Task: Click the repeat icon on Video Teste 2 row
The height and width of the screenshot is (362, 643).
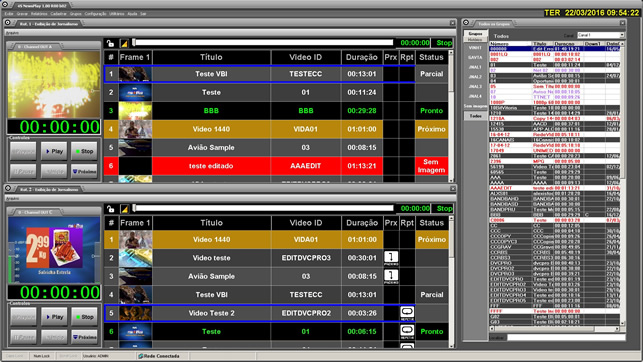Action: [x=407, y=313]
